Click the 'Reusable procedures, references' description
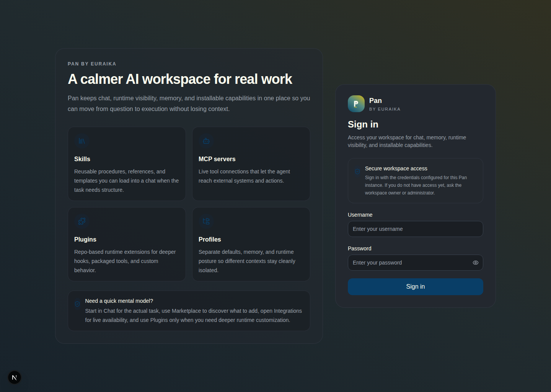The height and width of the screenshot is (392, 551). click(127, 181)
